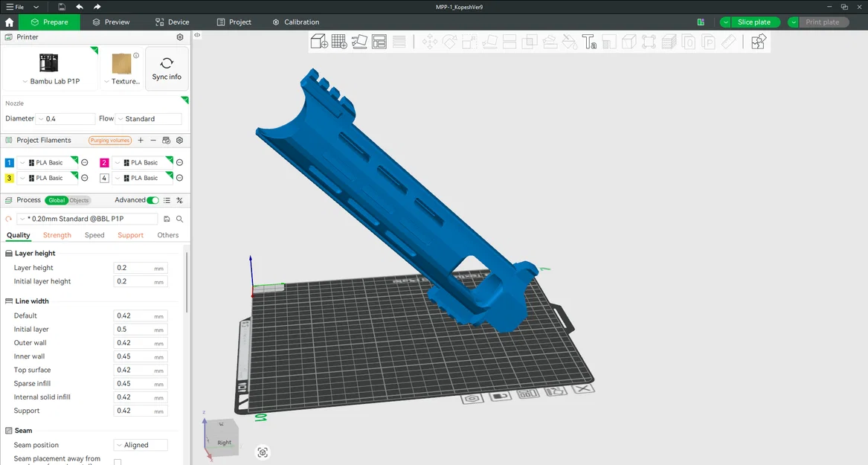Expand the filament 1 PLA Basic dropdown
The width and height of the screenshot is (868, 465).
[x=23, y=162]
